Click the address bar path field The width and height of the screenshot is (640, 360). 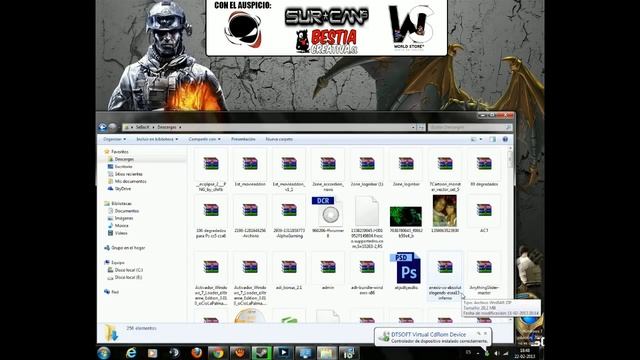point(269,127)
